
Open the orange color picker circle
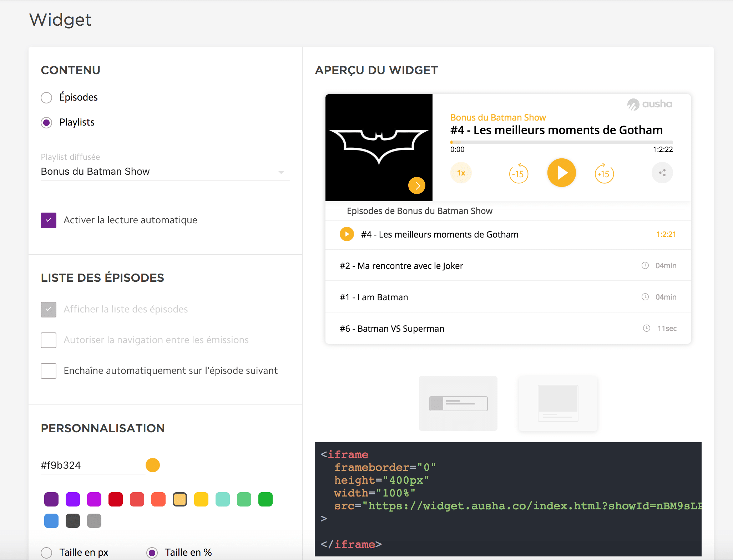(x=153, y=465)
